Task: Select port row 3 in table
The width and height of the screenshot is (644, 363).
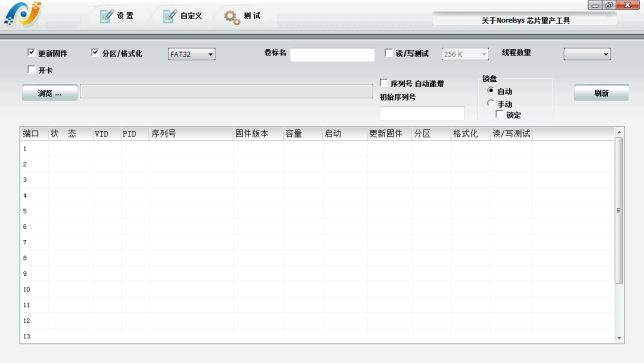Action: point(317,180)
